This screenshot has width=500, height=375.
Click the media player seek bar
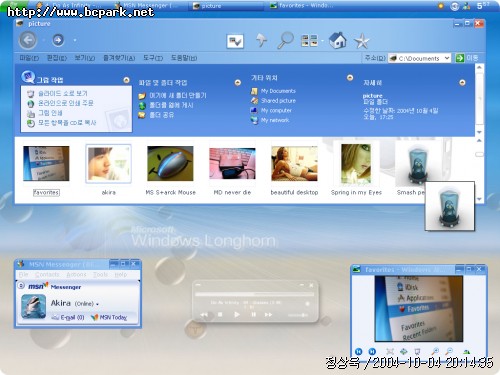(254, 294)
